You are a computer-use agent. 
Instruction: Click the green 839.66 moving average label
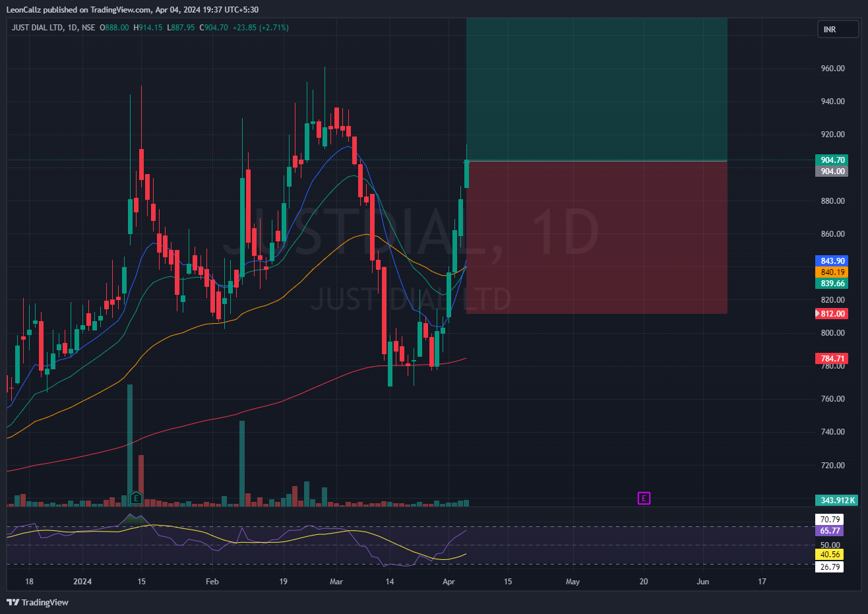tap(832, 284)
